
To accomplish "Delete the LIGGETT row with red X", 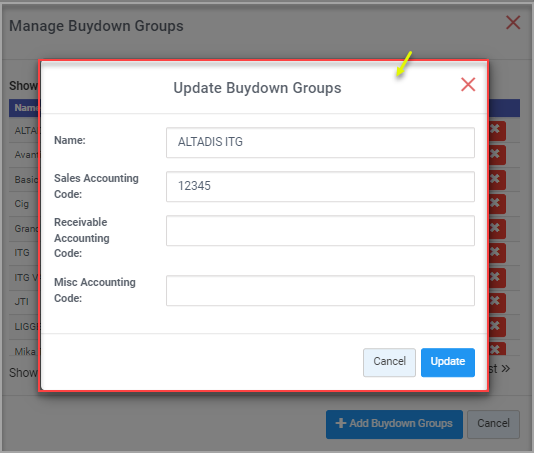I will coord(497,327).
